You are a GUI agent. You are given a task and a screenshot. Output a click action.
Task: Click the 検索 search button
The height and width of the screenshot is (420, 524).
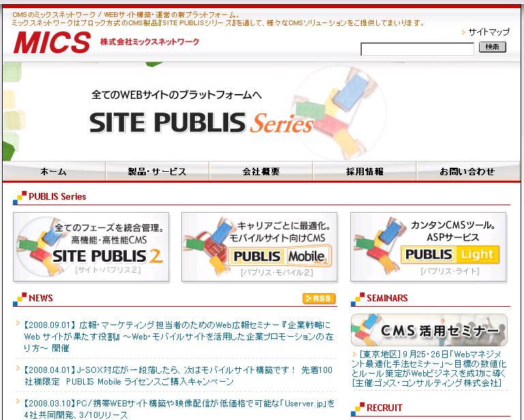click(x=493, y=47)
